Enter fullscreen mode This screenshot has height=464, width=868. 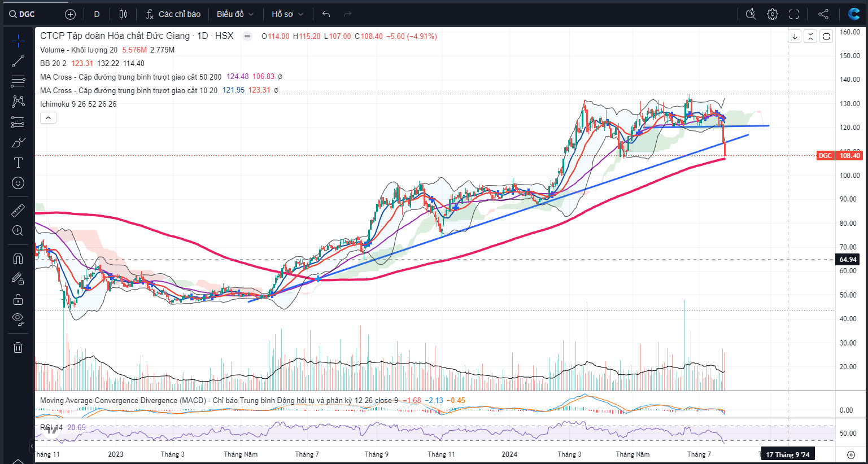[794, 14]
